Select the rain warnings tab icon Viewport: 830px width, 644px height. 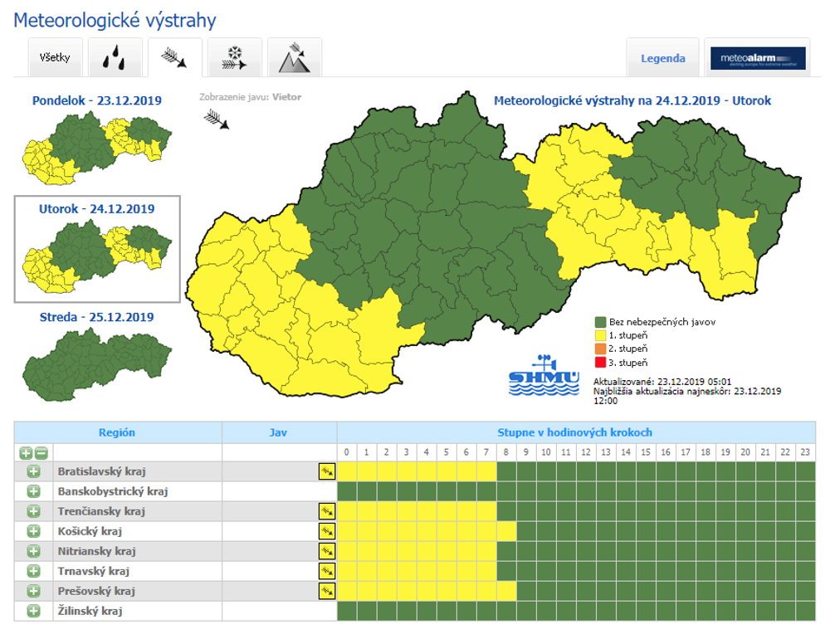(x=115, y=58)
